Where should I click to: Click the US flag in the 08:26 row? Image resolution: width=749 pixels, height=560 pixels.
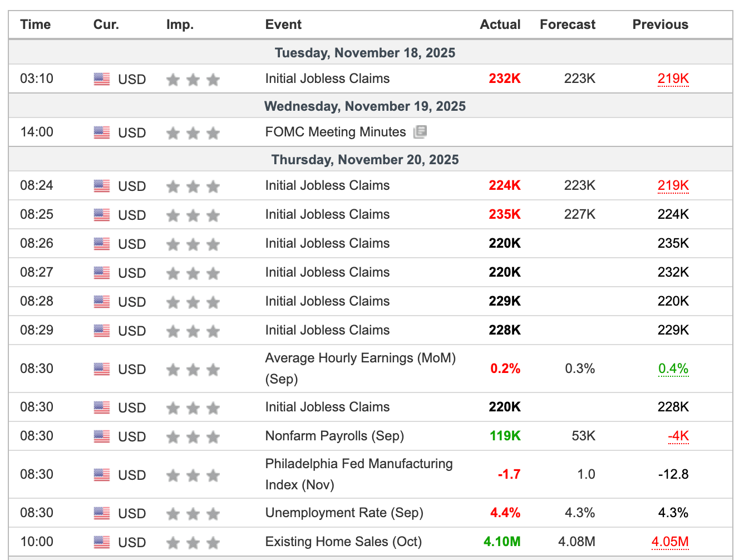tap(102, 244)
